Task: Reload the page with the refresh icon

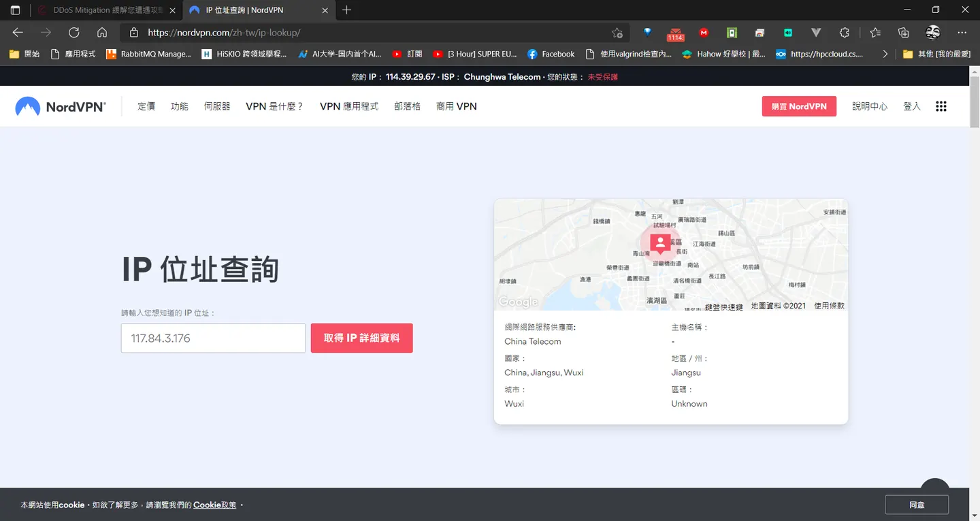Action: (x=74, y=32)
